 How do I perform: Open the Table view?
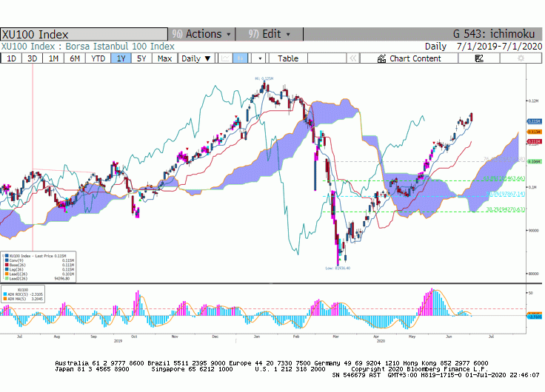(288, 58)
